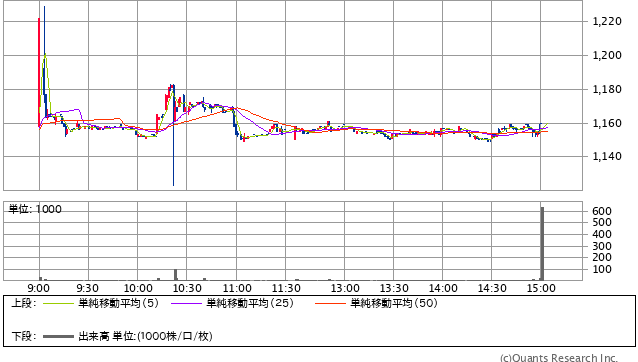This screenshot has width=638, height=362.
Task: Click the green 5-period moving average legend line
Action: (x=58, y=303)
